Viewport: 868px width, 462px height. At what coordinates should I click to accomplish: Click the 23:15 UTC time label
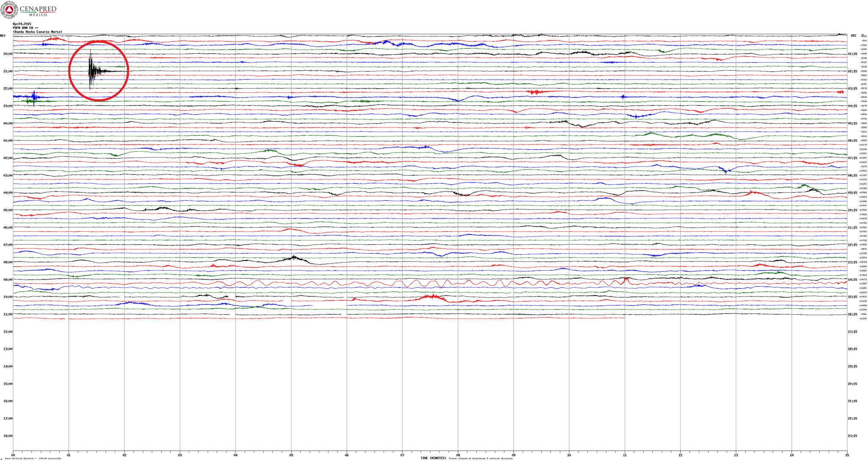[852, 436]
